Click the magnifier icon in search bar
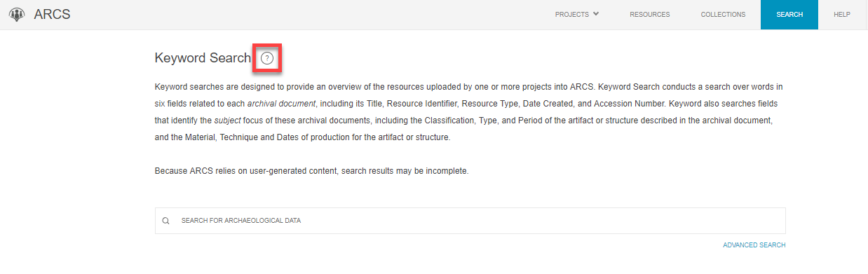The width and height of the screenshot is (868, 274). click(166, 221)
